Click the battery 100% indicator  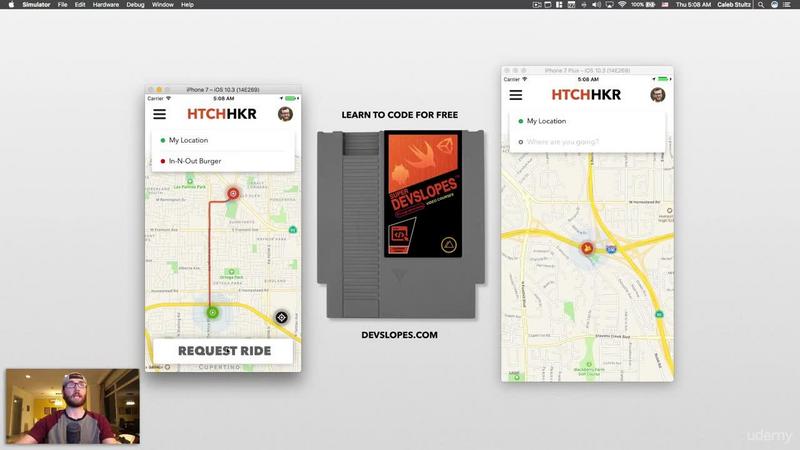pyautogui.click(x=643, y=5)
